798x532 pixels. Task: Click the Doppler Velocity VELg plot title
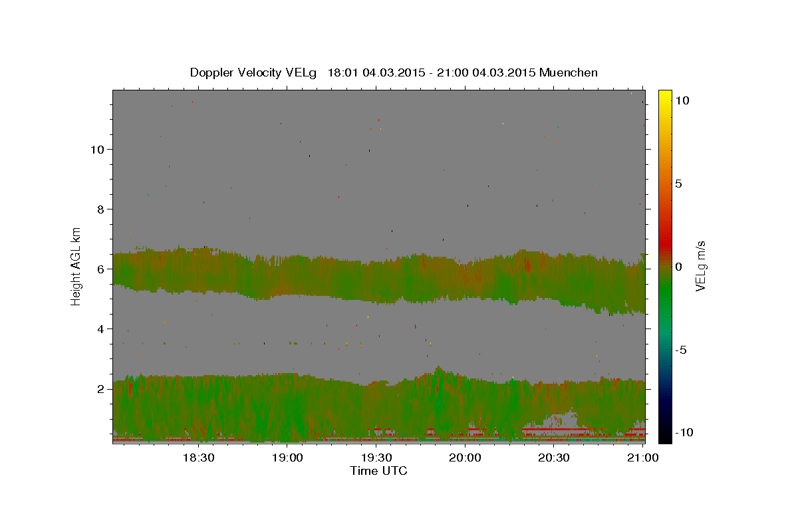coord(394,72)
